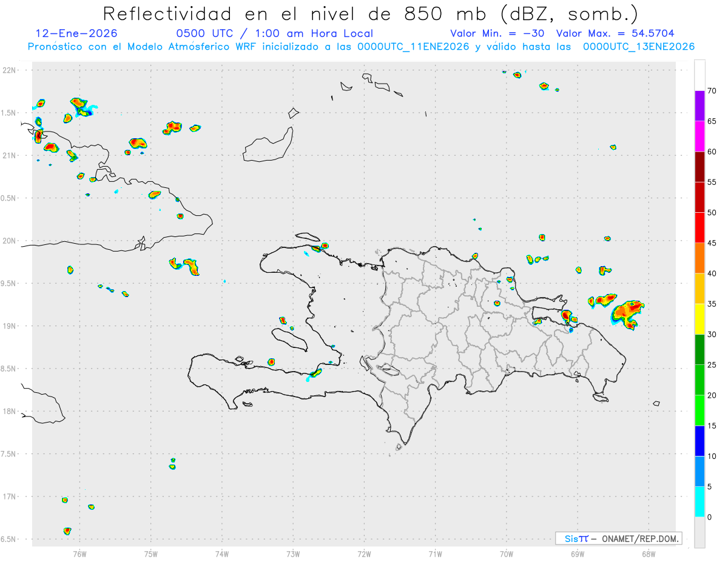The image size is (728, 562).
Task: Select the '21N' latitude label
Action: pyautogui.click(x=10, y=155)
